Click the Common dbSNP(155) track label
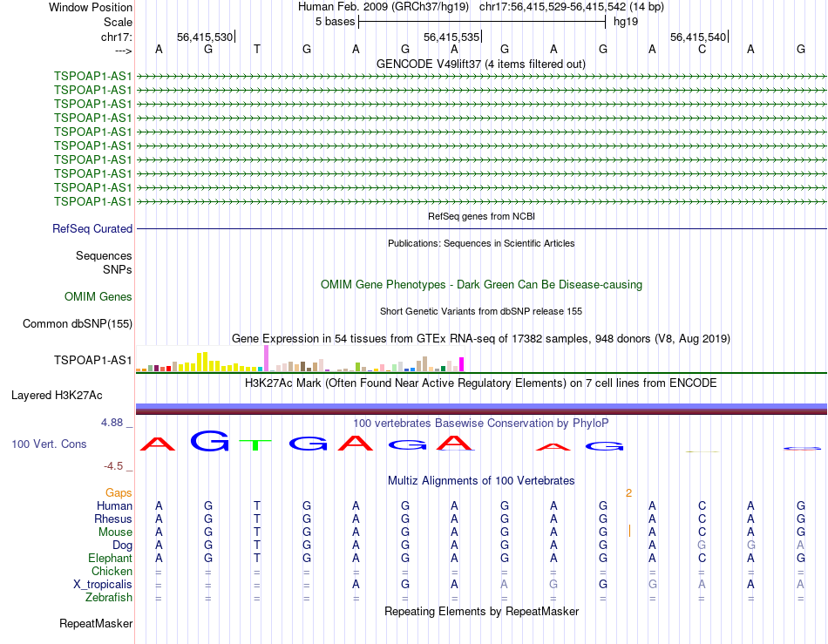Image resolution: width=828 pixels, height=644 pixels. pyautogui.click(x=78, y=323)
